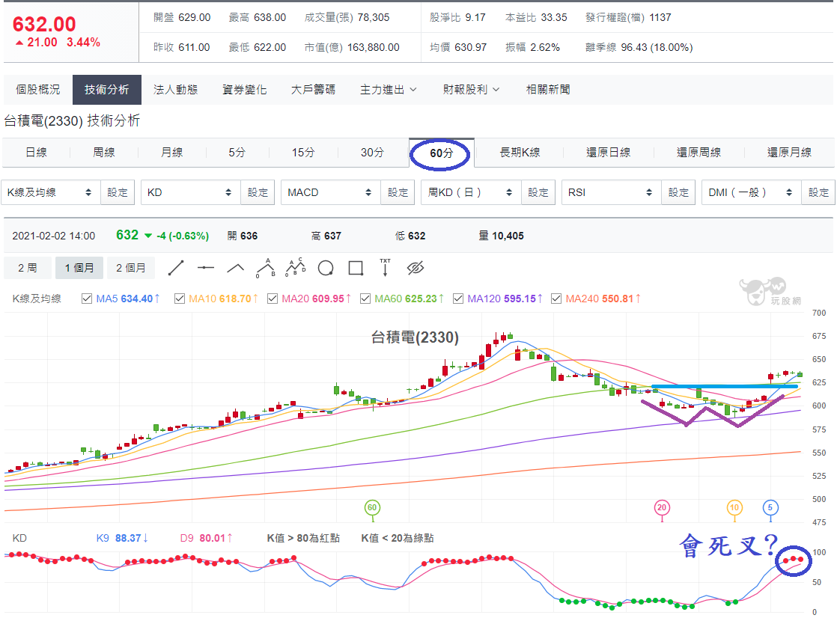The image size is (840, 621).
Task: Select the trend line drawing tool
Action: click(x=176, y=268)
